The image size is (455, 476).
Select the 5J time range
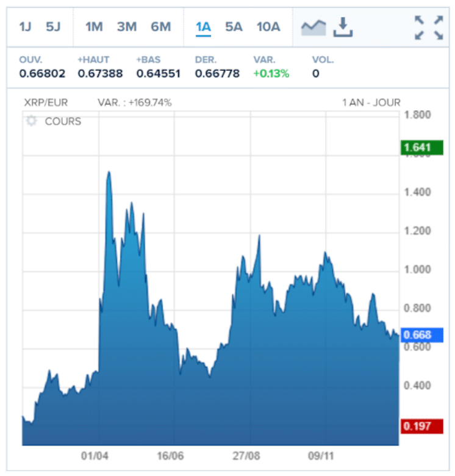coord(53,27)
